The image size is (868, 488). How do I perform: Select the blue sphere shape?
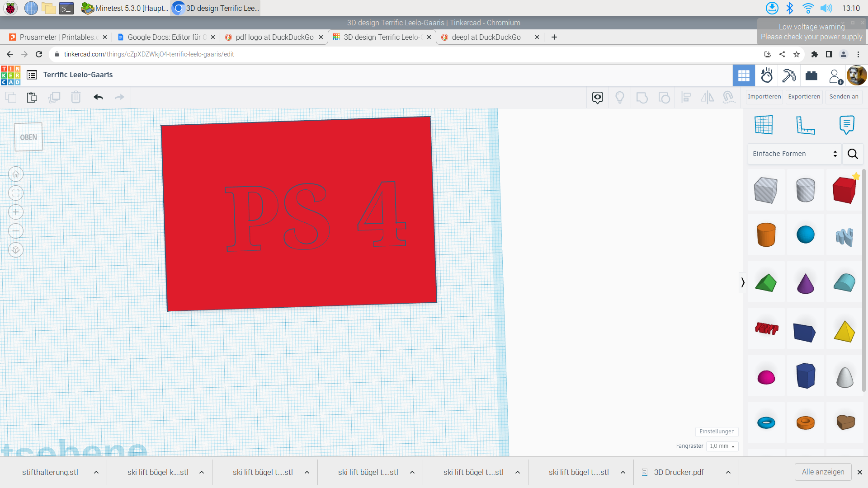click(x=805, y=235)
